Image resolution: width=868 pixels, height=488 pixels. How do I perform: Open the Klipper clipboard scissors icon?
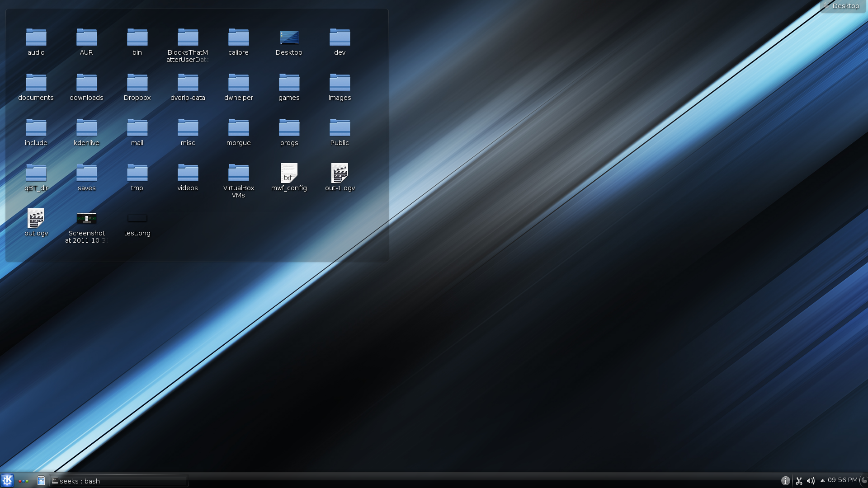(x=798, y=481)
